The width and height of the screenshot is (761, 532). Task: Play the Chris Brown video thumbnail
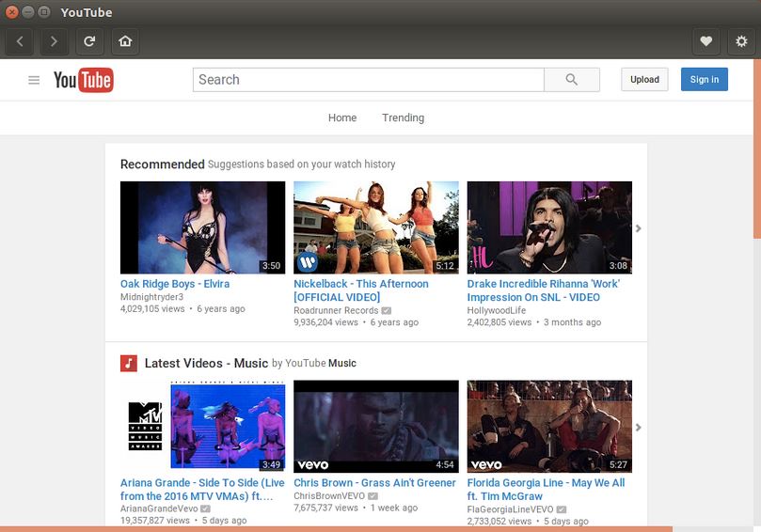coord(376,427)
